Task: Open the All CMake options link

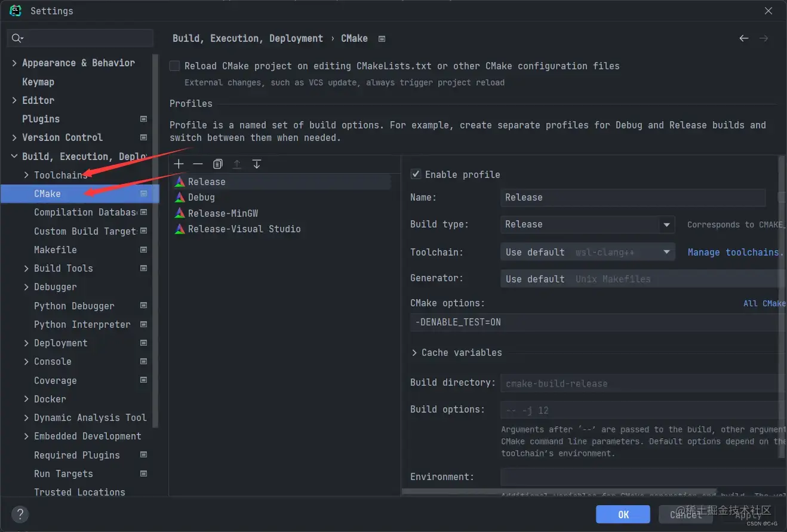Action: point(764,303)
